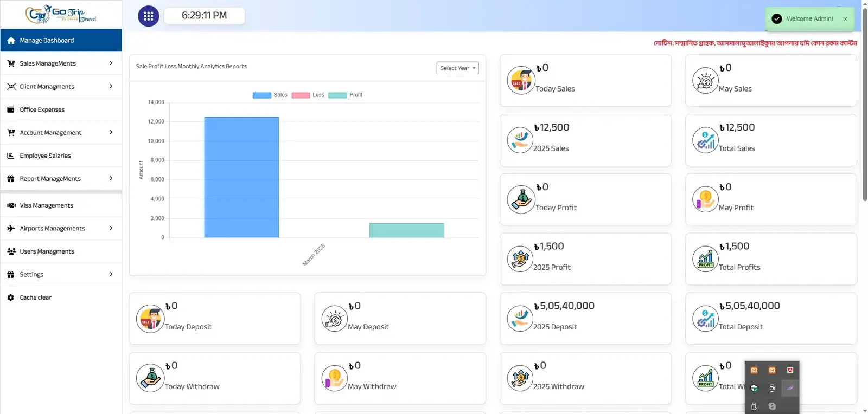Open Visa Managements link

pyautogui.click(x=47, y=205)
